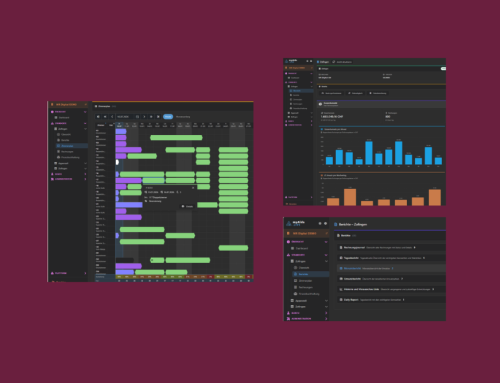Click last-date skip icon before Heute button
This screenshot has height=383, width=500.
pyautogui.click(x=158, y=117)
